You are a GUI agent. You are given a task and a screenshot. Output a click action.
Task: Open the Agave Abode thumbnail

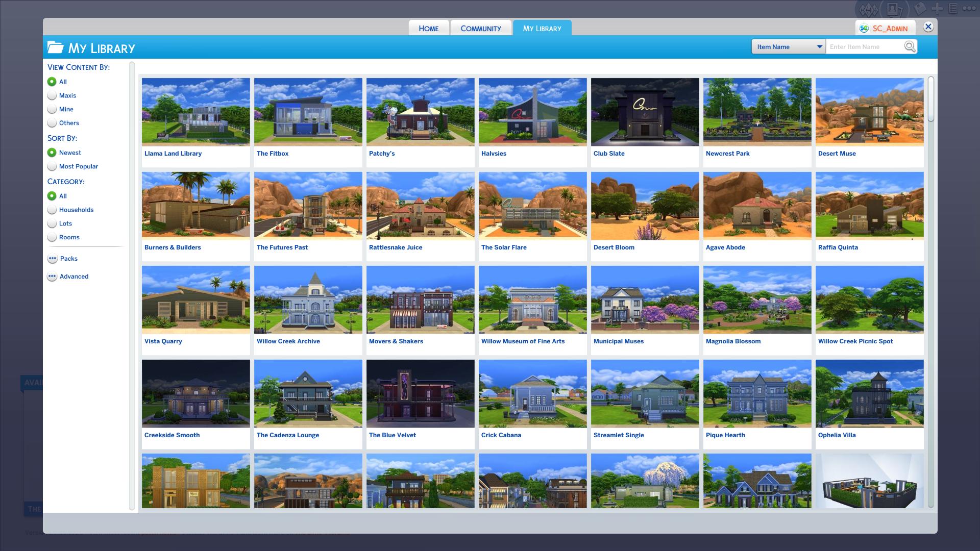click(x=757, y=206)
